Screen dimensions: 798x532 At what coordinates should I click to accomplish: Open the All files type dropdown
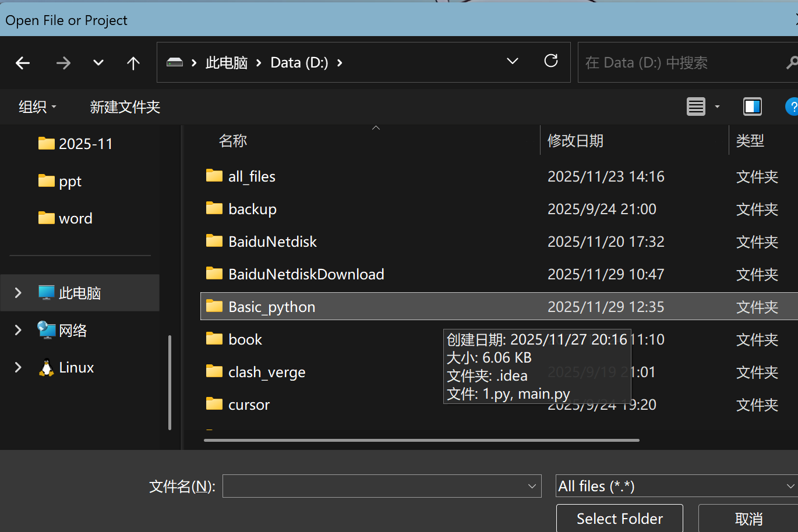[x=676, y=486]
